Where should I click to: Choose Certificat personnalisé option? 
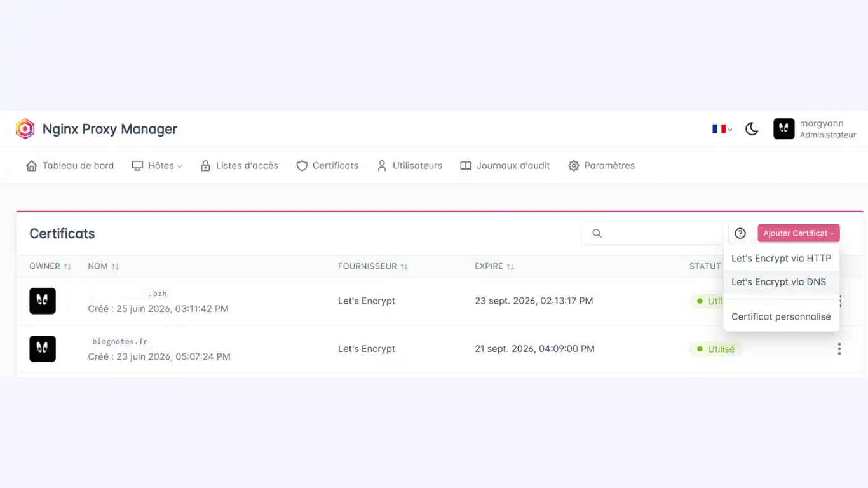click(781, 316)
